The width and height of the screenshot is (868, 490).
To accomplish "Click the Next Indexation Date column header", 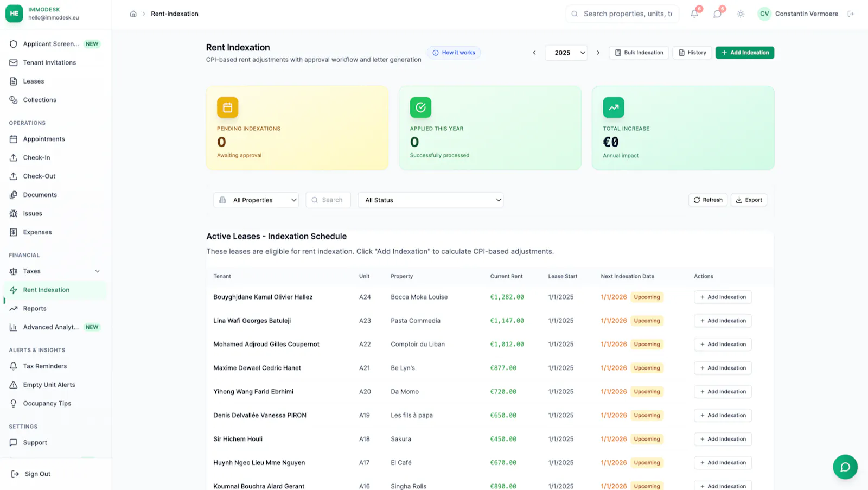I will pos(627,276).
